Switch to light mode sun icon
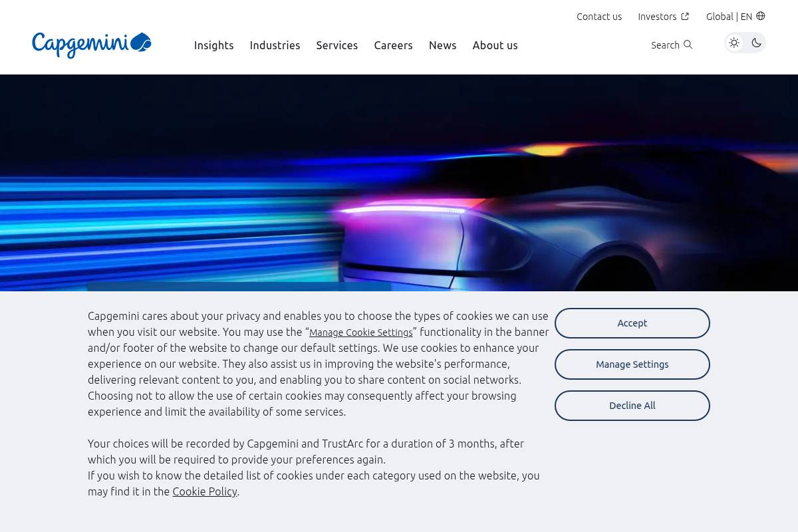 [x=734, y=43]
